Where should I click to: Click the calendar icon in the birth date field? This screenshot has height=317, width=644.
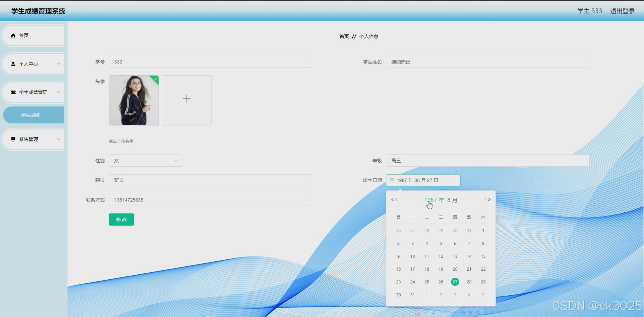click(392, 180)
